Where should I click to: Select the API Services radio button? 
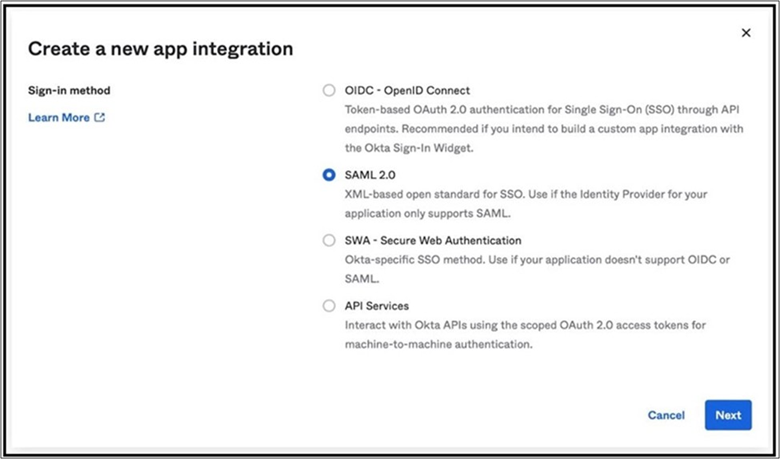click(x=329, y=306)
